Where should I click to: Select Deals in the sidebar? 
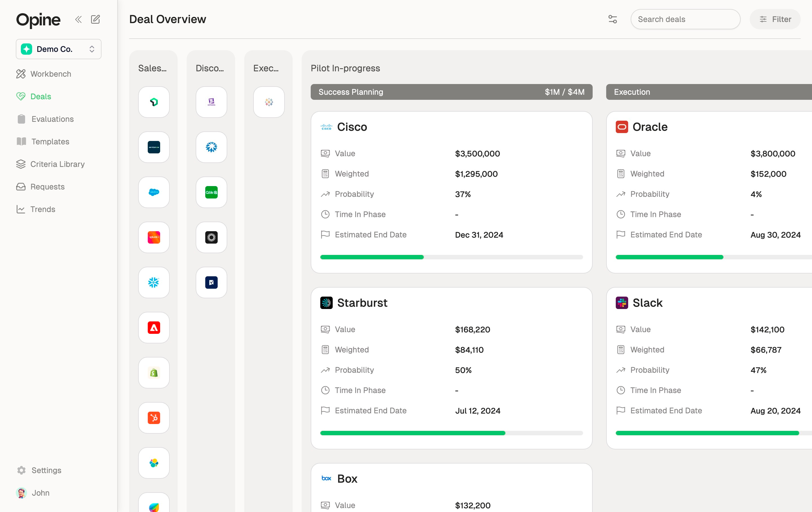(34, 96)
